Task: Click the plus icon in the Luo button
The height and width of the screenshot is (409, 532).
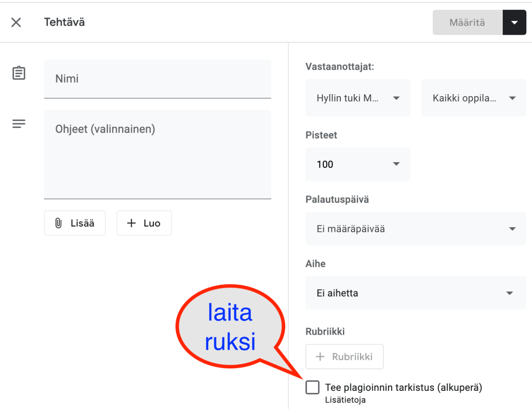Action: point(131,223)
